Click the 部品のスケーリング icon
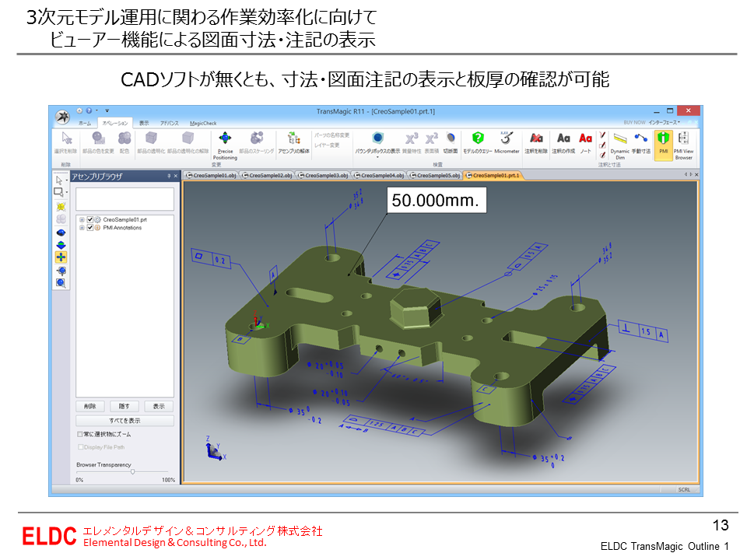Image resolution: width=747 pixels, height=560 pixels. point(257,138)
